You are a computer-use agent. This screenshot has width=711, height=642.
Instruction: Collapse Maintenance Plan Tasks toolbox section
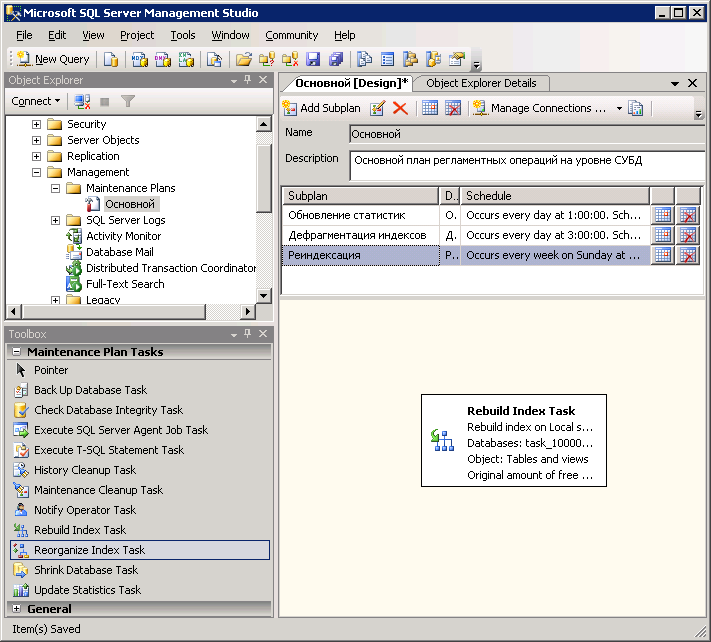pyautogui.click(x=16, y=352)
